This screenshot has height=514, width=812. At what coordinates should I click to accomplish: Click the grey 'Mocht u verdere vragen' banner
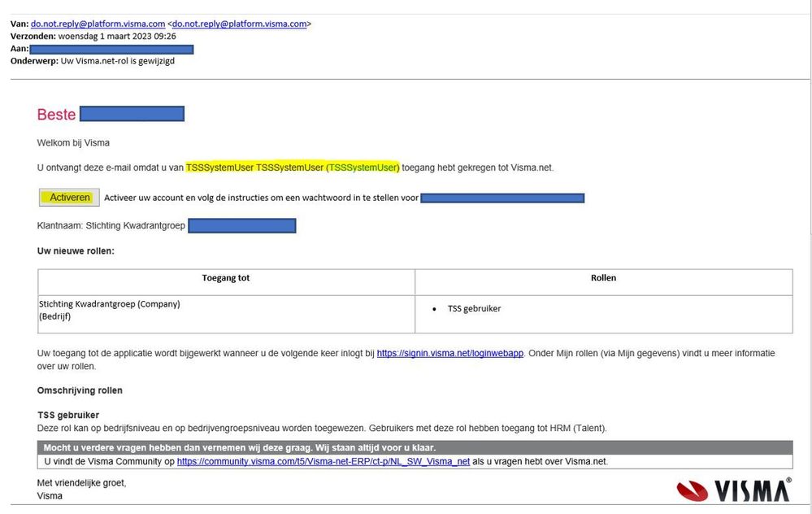(415, 447)
